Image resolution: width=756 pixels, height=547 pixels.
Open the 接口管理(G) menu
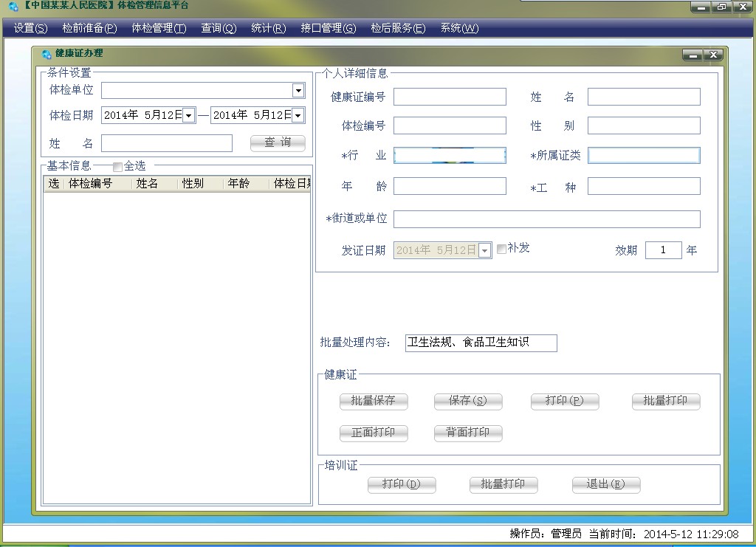pos(329,28)
